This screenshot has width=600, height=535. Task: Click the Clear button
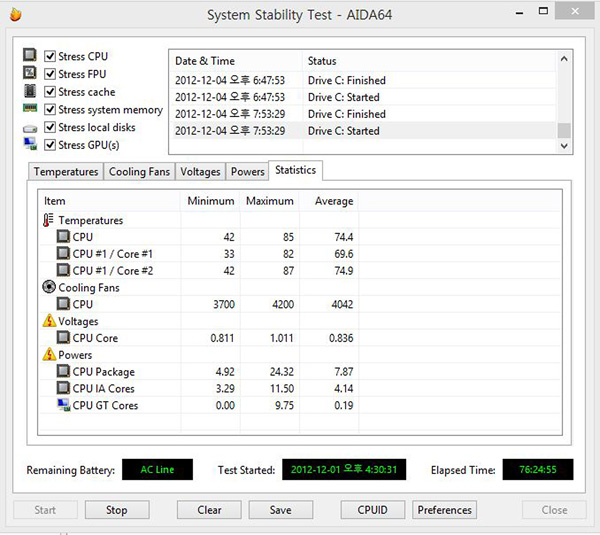point(209,510)
